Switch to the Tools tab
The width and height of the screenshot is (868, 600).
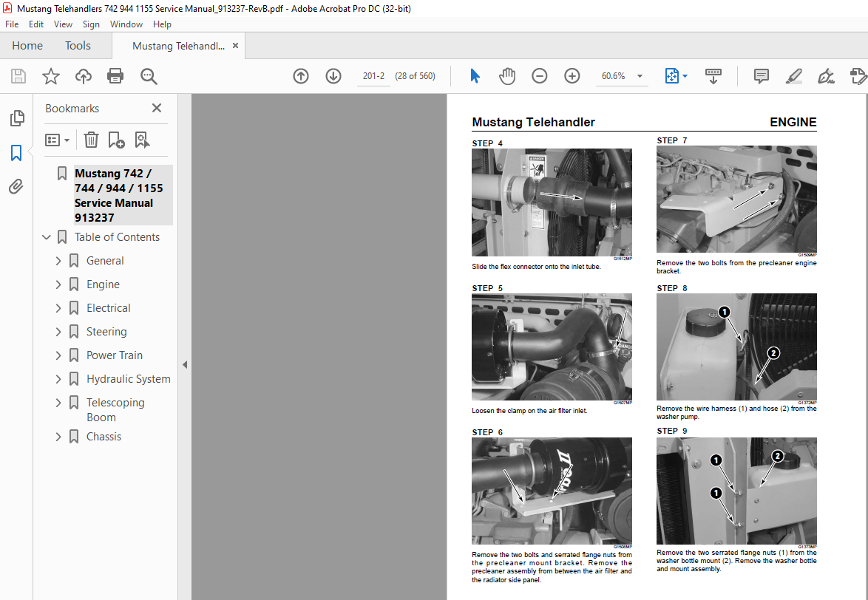click(78, 45)
